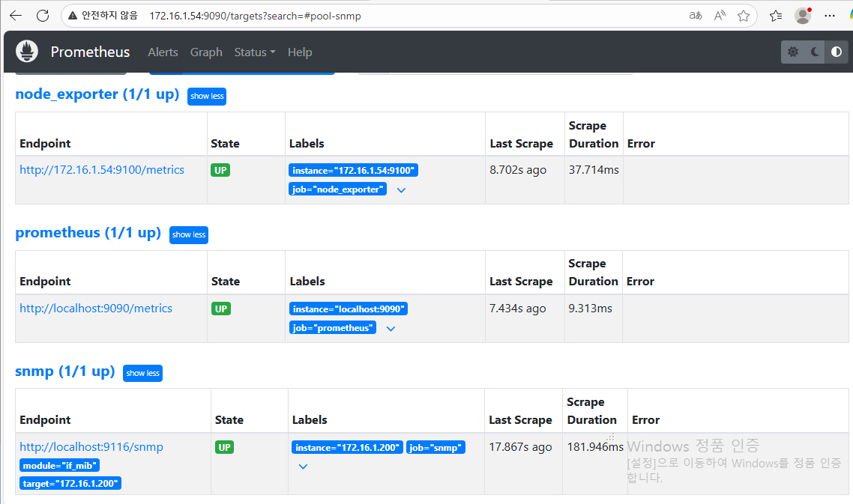Click the target="172.16.1.200" parameter badge
Viewport: 853px width, 504px height.
pyautogui.click(x=70, y=483)
